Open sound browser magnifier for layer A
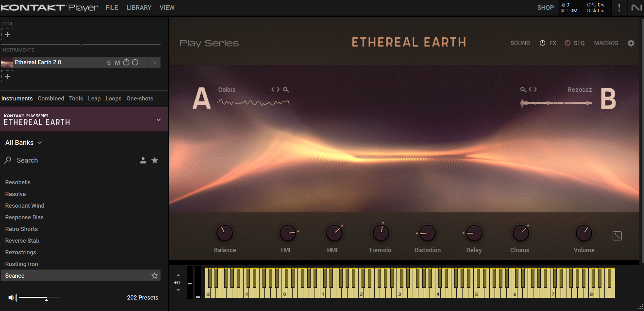This screenshot has width=644, height=311. click(286, 89)
